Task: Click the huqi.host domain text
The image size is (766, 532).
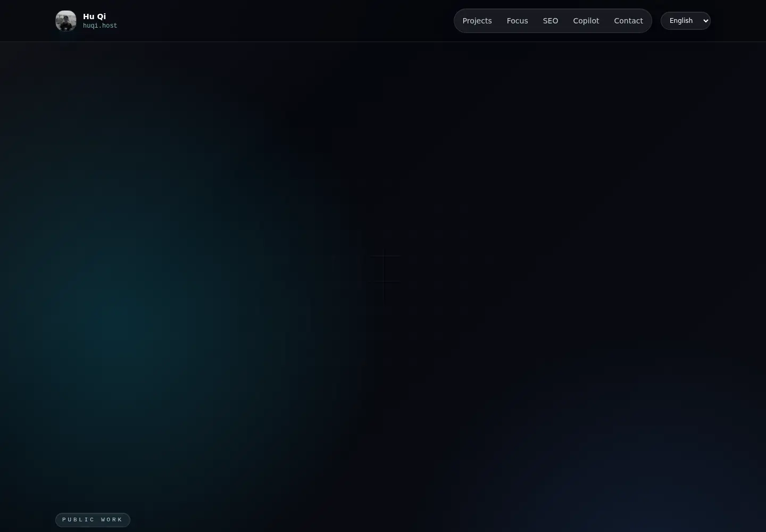Action: tap(100, 26)
